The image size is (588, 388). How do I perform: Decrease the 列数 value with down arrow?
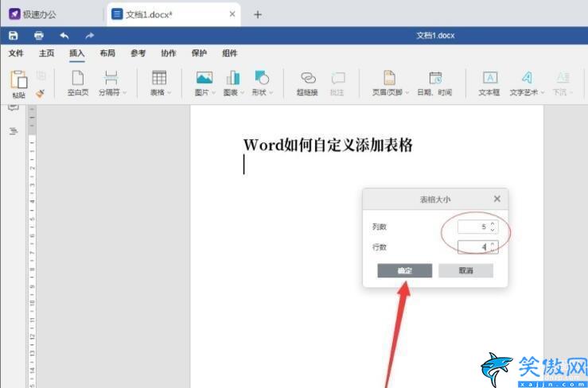(x=493, y=230)
